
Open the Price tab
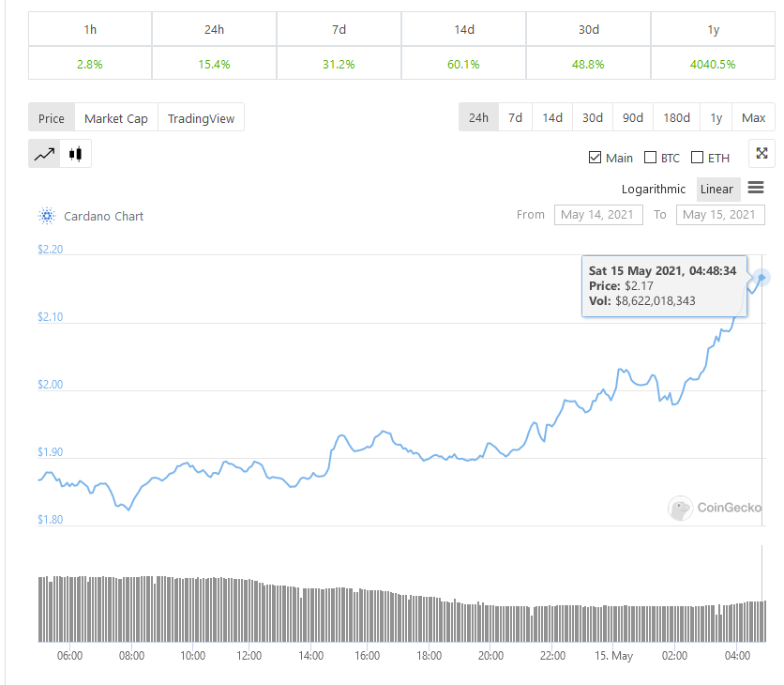pyautogui.click(x=52, y=117)
